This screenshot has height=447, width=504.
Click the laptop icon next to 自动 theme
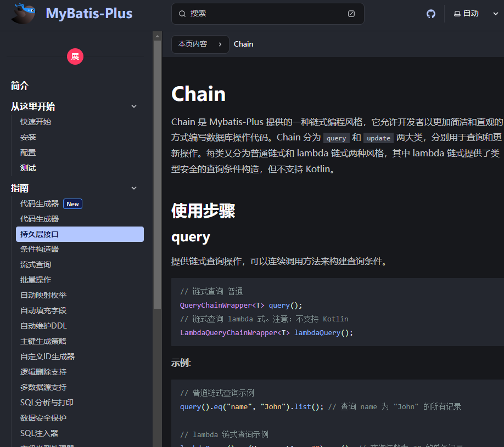tap(458, 13)
